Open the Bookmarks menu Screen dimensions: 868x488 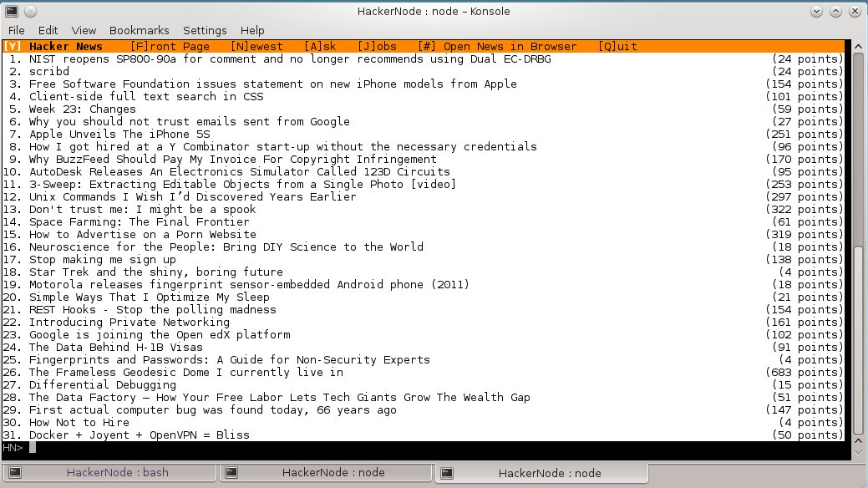(x=139, y=30)
